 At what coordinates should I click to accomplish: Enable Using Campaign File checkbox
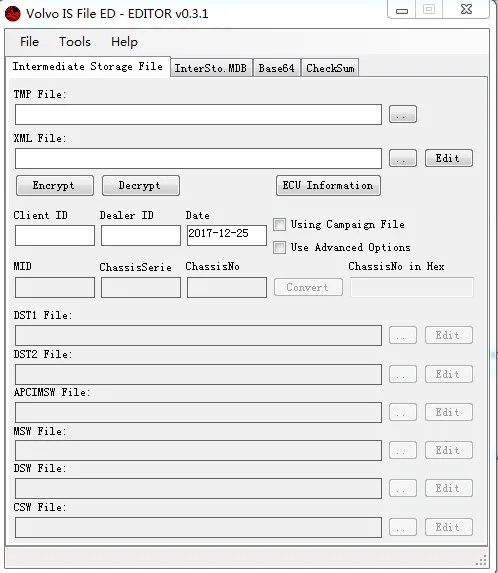pos(280,224)
